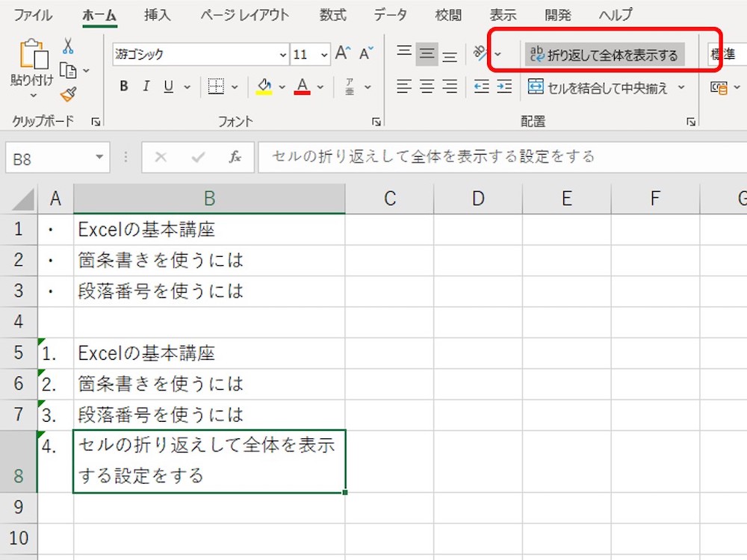Viewport: 747px width, 560px height.
Task: Expand the borders dropdown arrow
Action: tap(235, 87)
